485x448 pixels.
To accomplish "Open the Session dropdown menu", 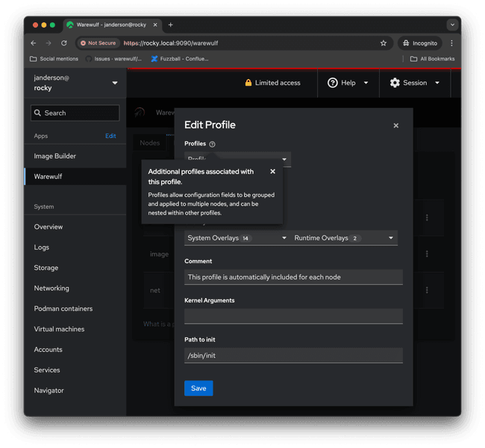I will [415, 83].
